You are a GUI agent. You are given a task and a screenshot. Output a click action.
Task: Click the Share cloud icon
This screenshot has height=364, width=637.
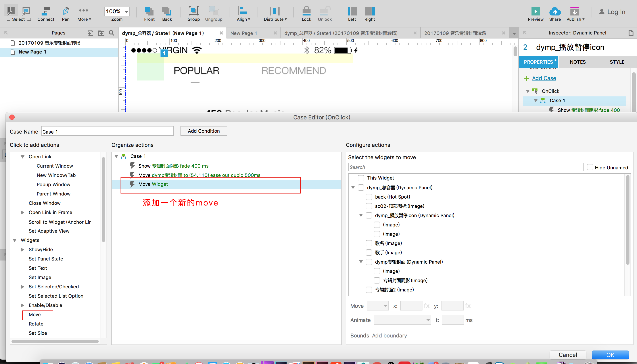point(555,11)
